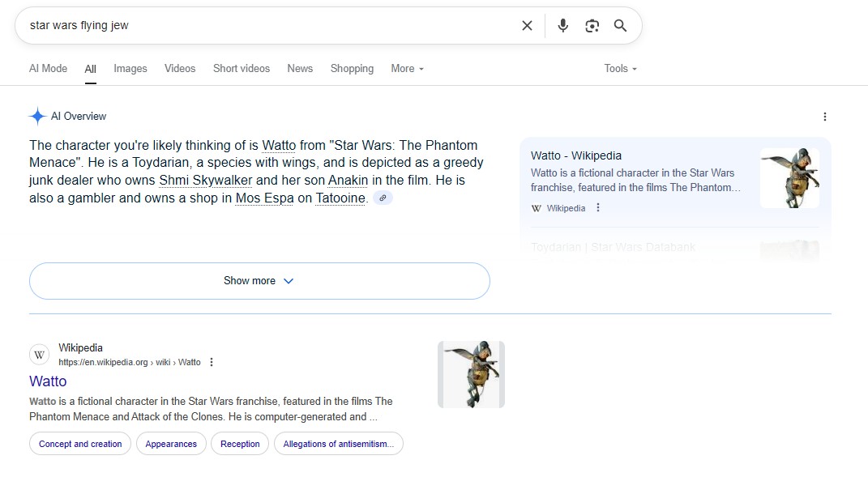Expand AI Overview with Show more
The width and height of the screenshot is (868, 477).
coord(259,281)
